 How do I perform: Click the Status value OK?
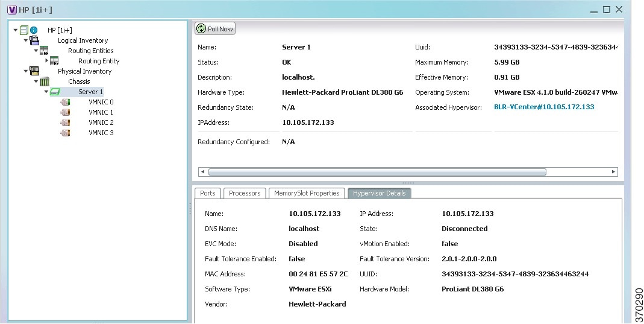[287, 63]
